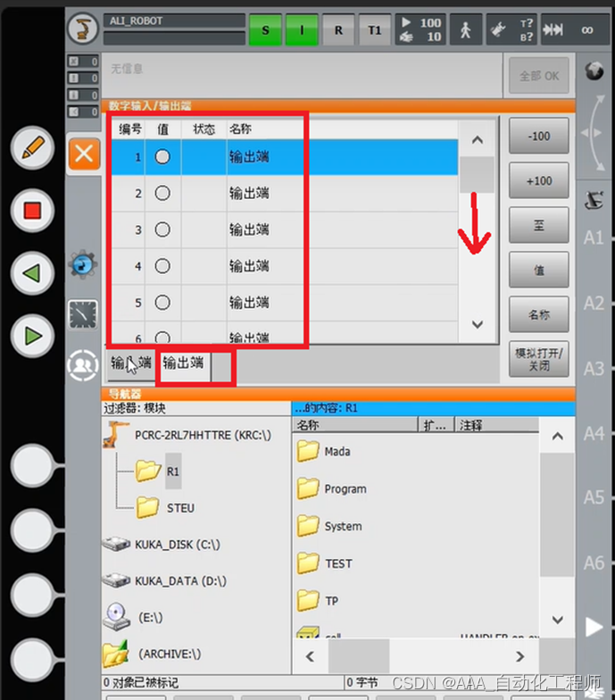
Task: Click the green backward start key
Action: point(32,273)
